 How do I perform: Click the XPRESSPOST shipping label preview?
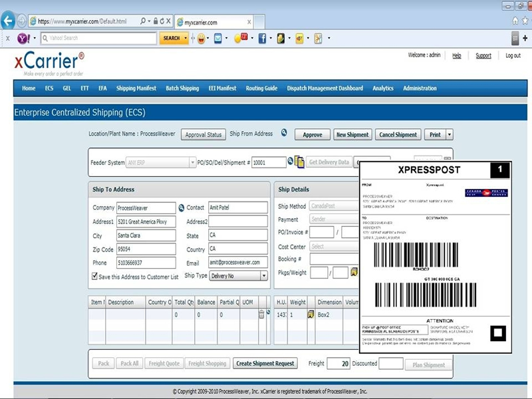point(436,257)
